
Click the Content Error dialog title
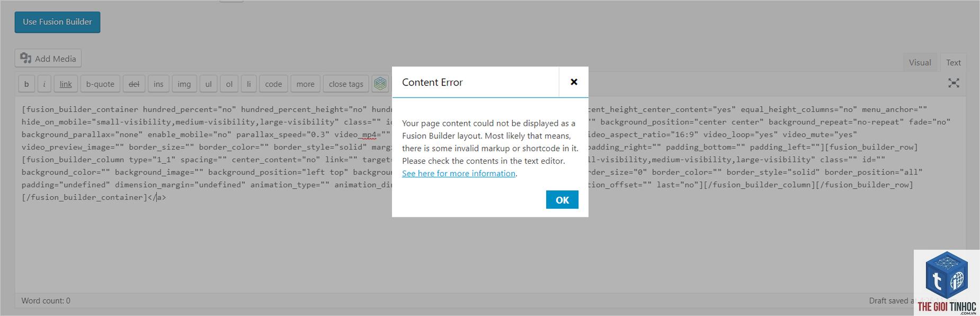tap(432, 82)
